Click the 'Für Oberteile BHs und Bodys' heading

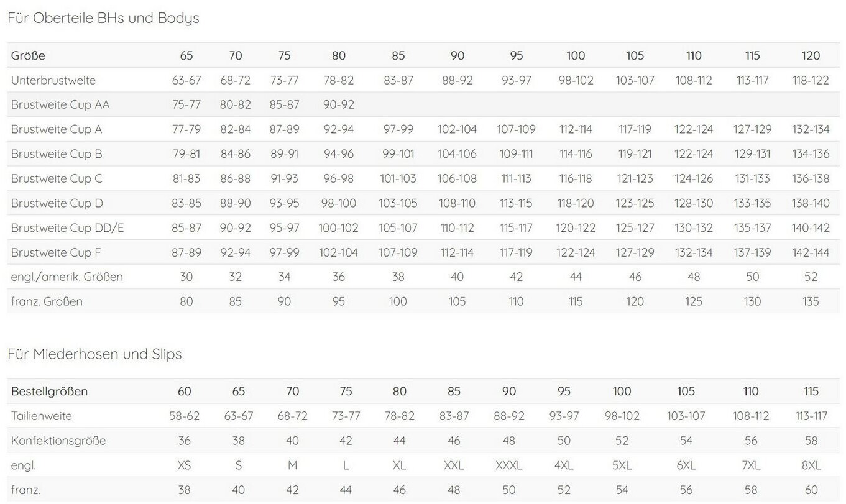coord(103,18)
